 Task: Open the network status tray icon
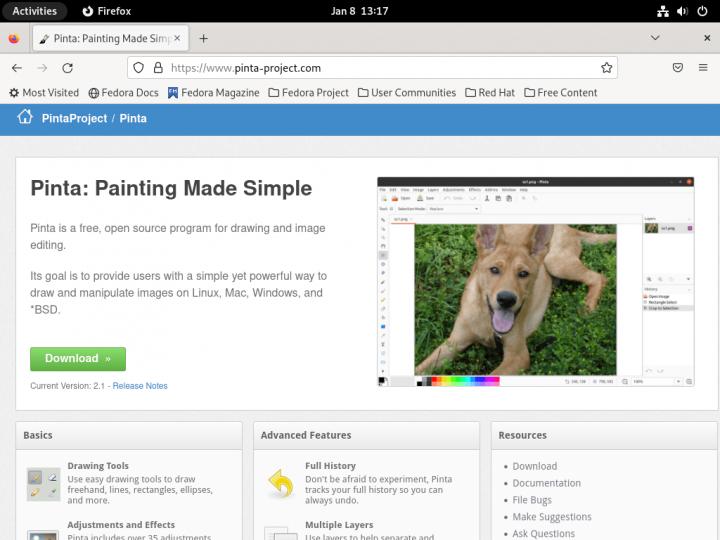click(663, 11)
